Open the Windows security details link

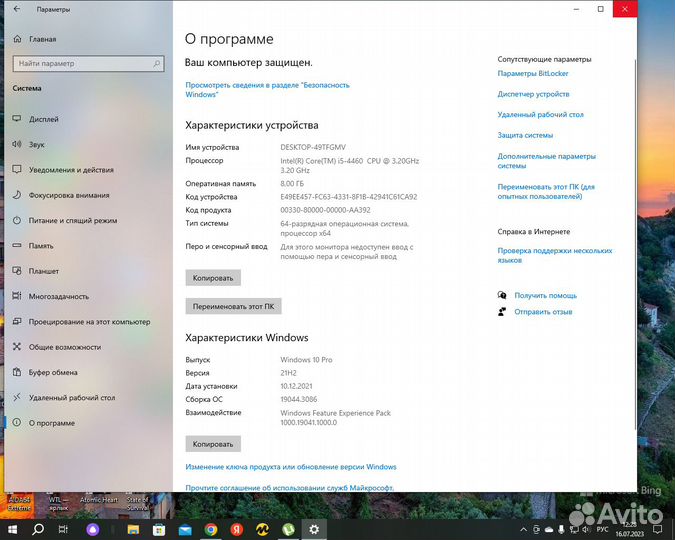267,90
